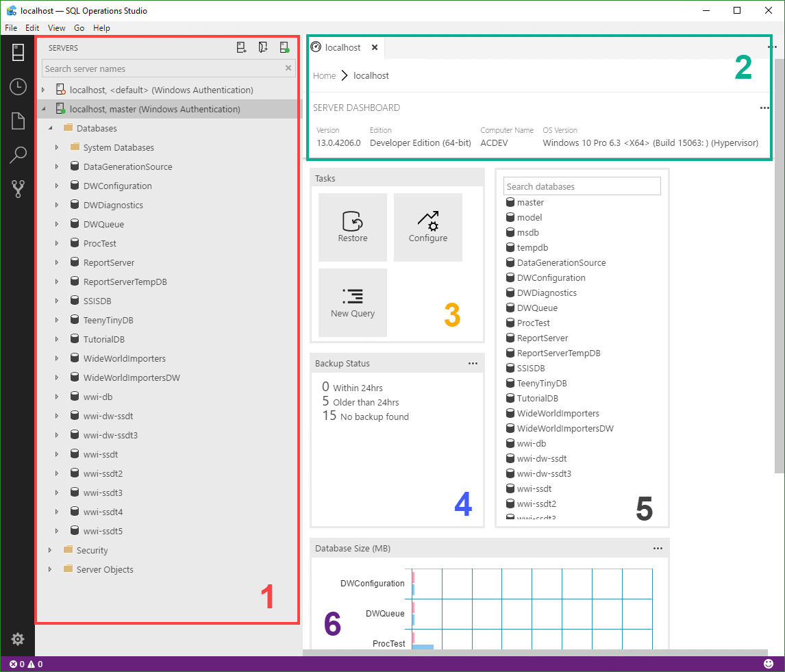
Task: Select wwi-db in the database list widget
Action: (x=525, y=443)
